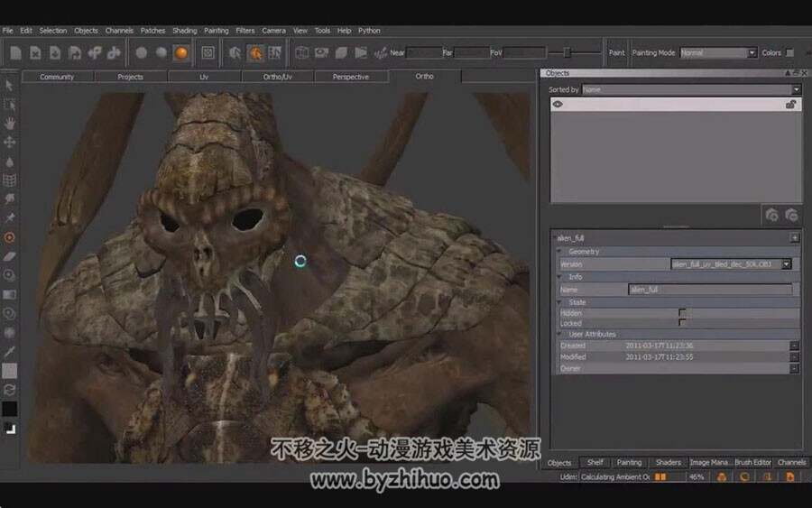This screenshot has width=812, height=508.
Task: Click the swap colors icon
Action: 9,390
